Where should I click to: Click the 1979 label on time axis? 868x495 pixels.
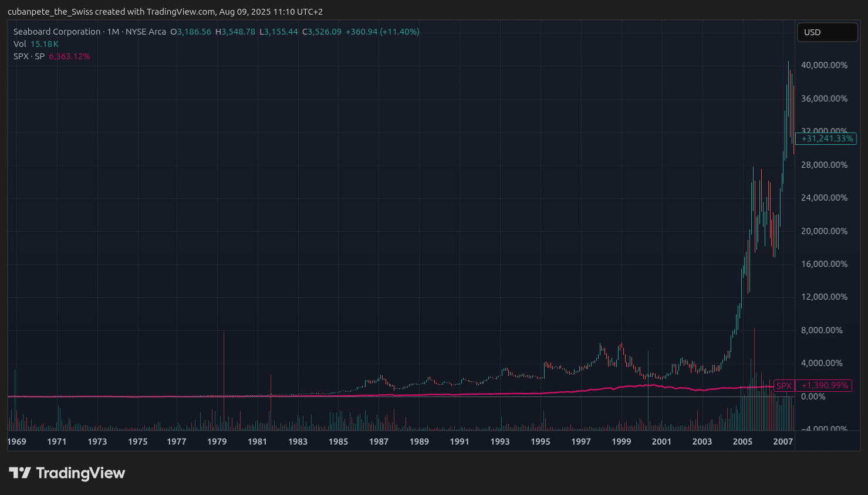pyautogui.click(x=217, y=442)
